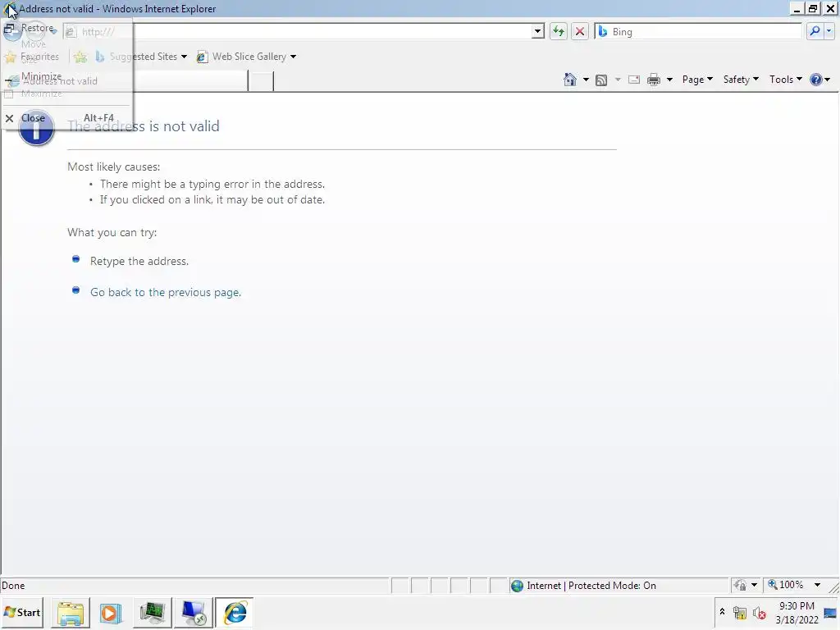840x630 pixels.
Task: Click Go back to the previous page link
Action: (x=166, y=292)
